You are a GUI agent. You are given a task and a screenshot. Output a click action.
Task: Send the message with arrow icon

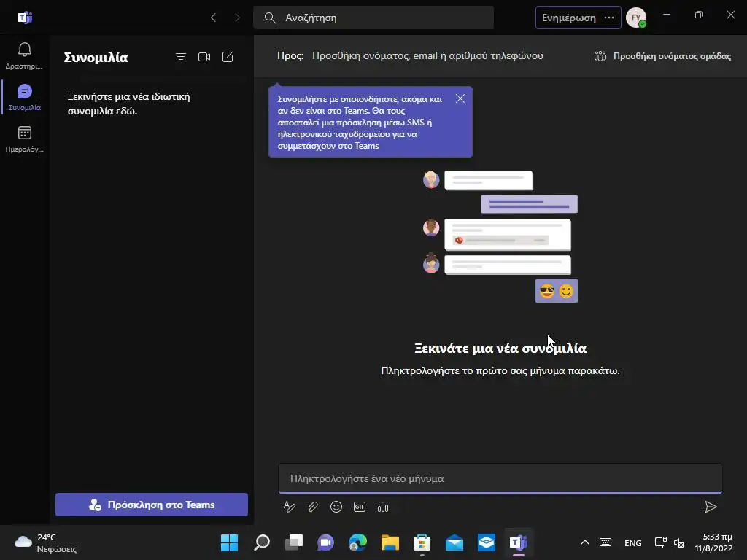coord(711,507)
